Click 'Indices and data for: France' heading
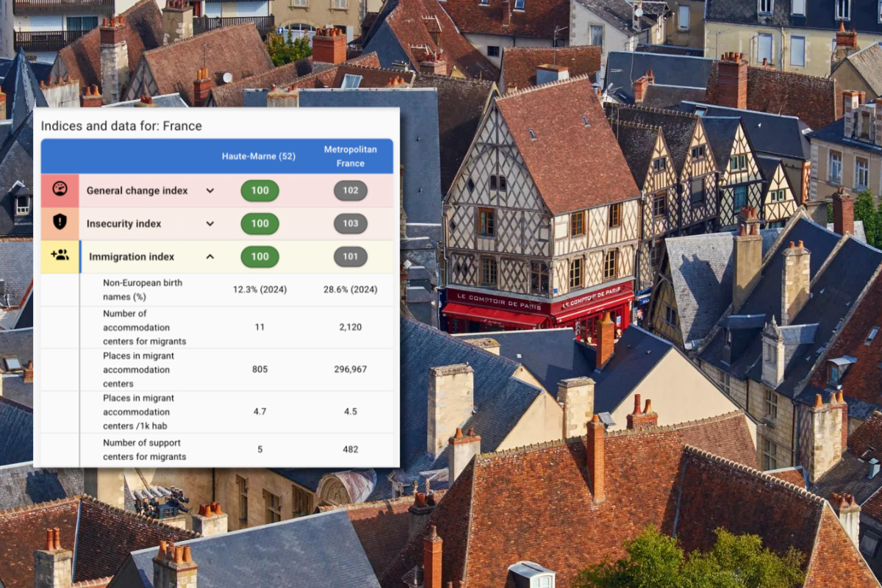882x588 pixels. point(121,126)
